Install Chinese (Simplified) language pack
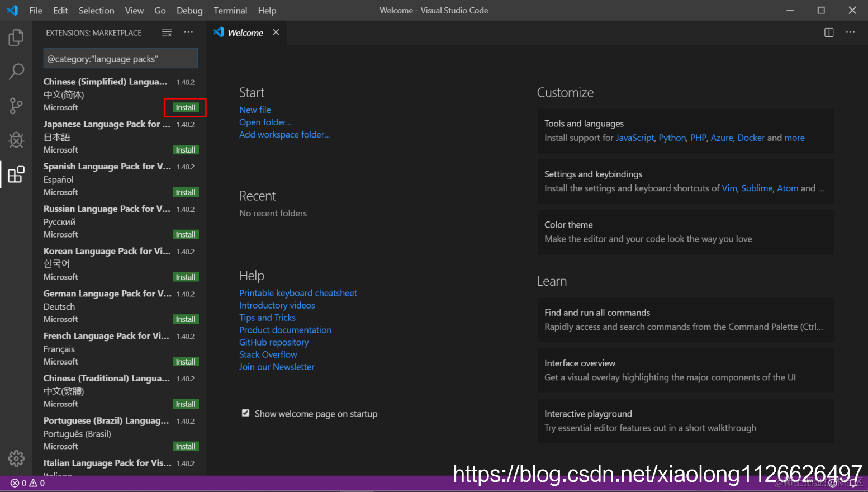The image size is (868, 492). pos(186,107)
